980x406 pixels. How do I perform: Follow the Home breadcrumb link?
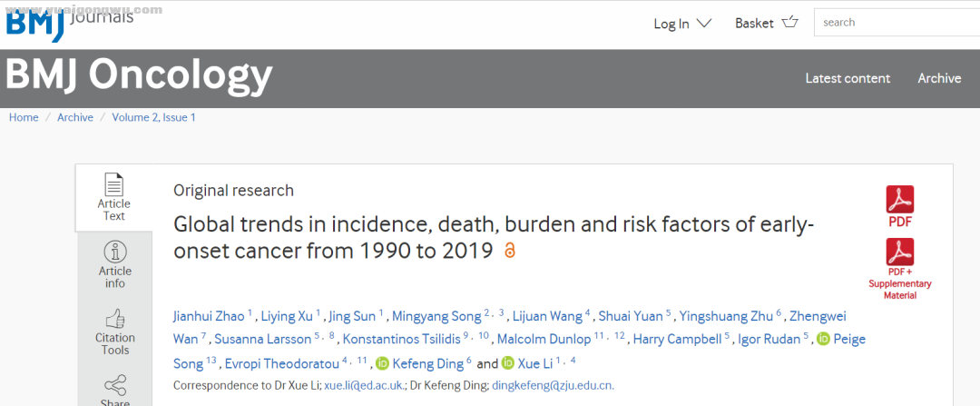click(24, 117)
